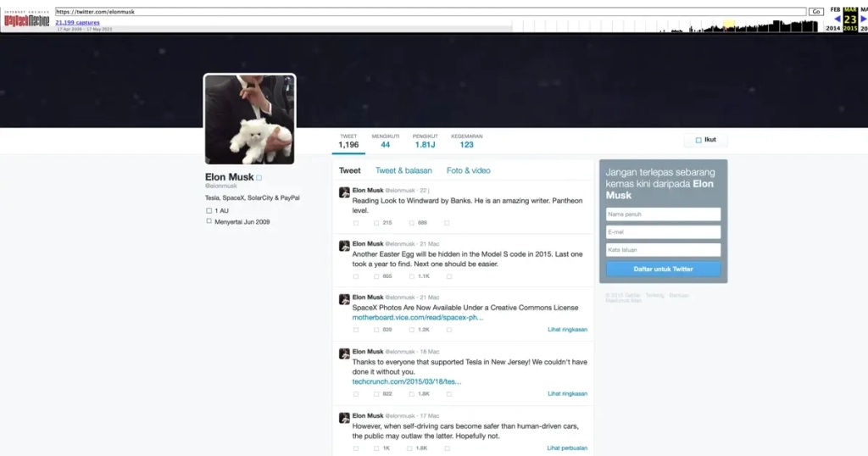Open Elon Musk's large profile photo

click(x=250, y=119)
